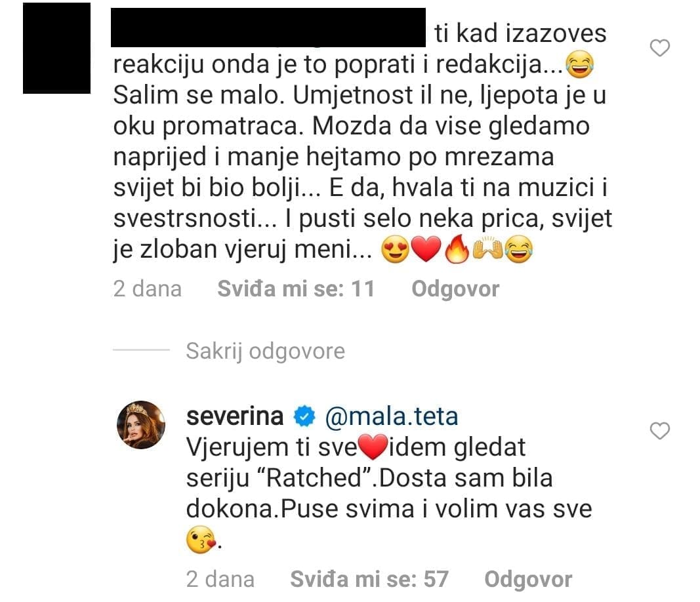Like the top comment with heart icon
Image resolution: width=700 pixels, height=602 pixels.
click(659, 48)
